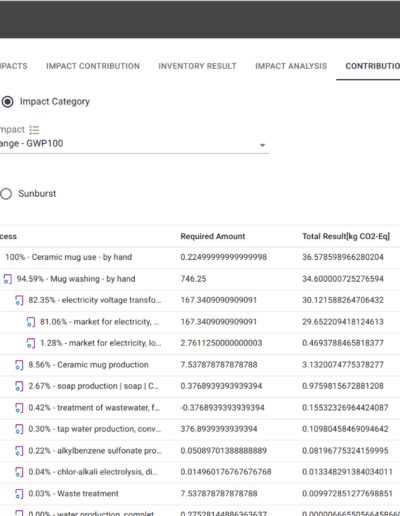Select the 94.59% - Mug washing - by hand row
Viewport: 400px width, 516px height.
point(200,279)
